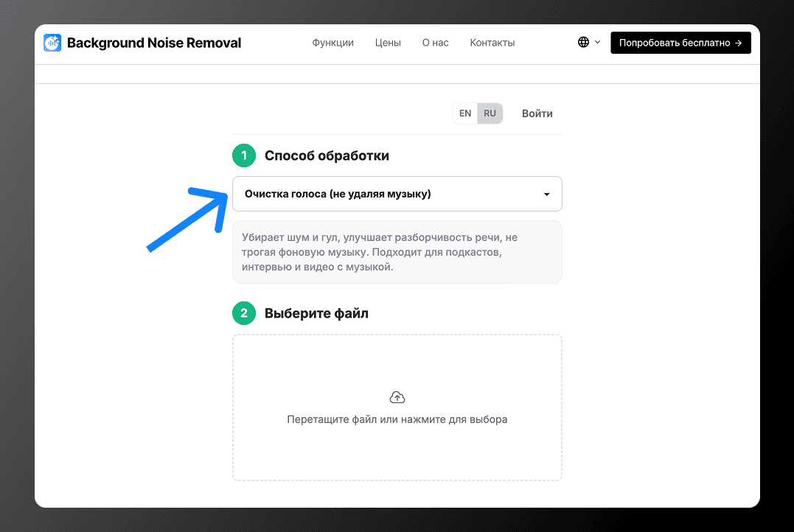This screenshot has width=794, height=532.
Task: Click the dropdown caret in Способ обработки field
Action: [x=546, y=195]
